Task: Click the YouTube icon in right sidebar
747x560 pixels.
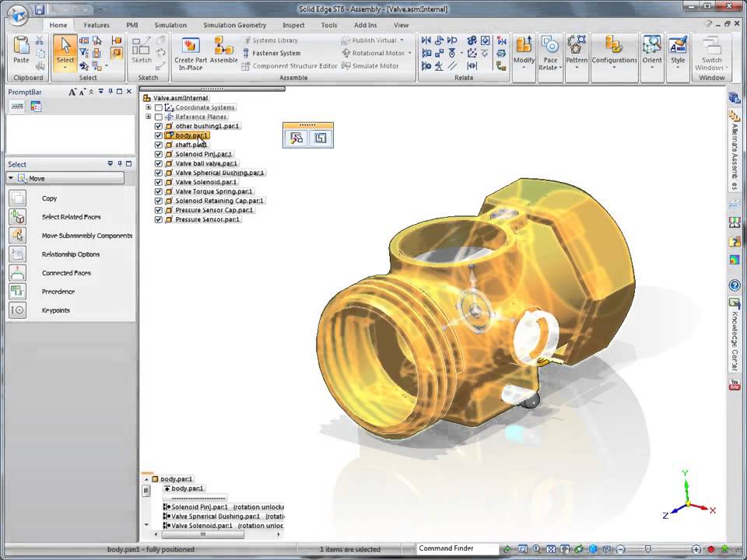Action: 734,385
